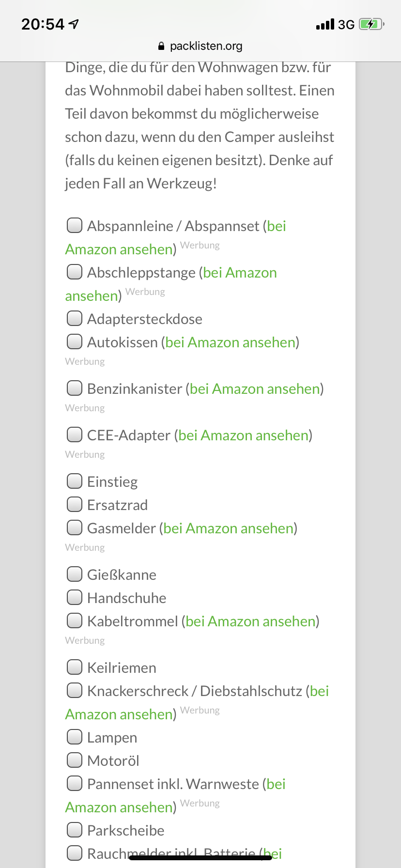View Gasmelder on Amazon
This screenshot has height=868, width=401.
228,528
